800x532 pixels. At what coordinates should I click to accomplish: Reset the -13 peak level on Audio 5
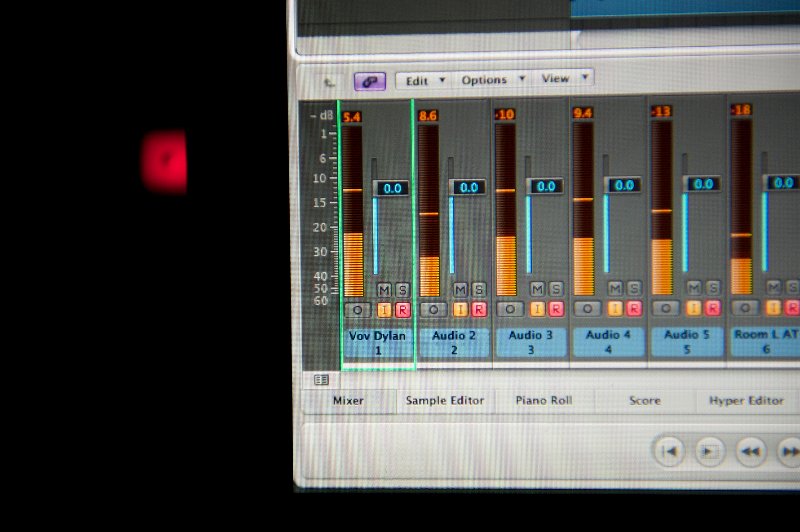pyautogui.click(x=661, y=111)
